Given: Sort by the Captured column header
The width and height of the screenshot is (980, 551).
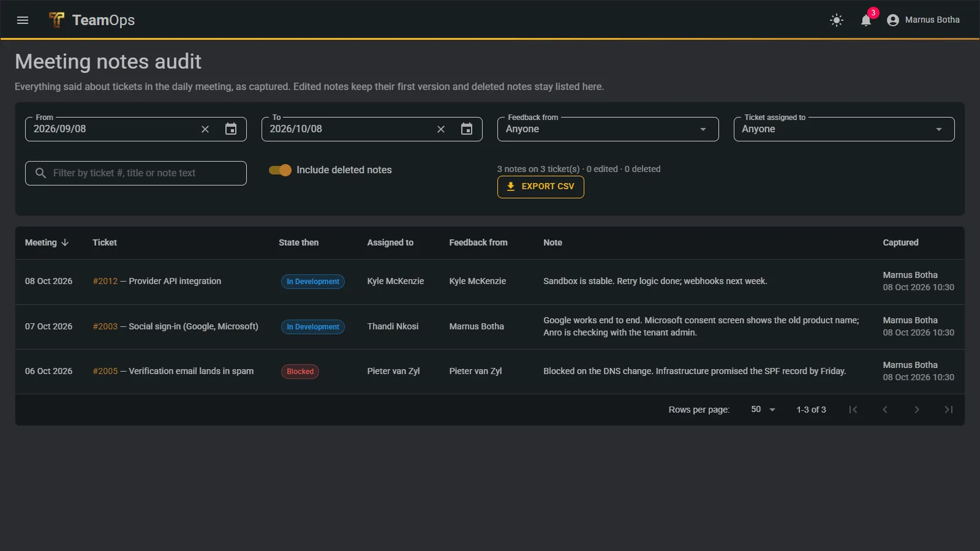Looking at the screenshot, I should point(900,242).
